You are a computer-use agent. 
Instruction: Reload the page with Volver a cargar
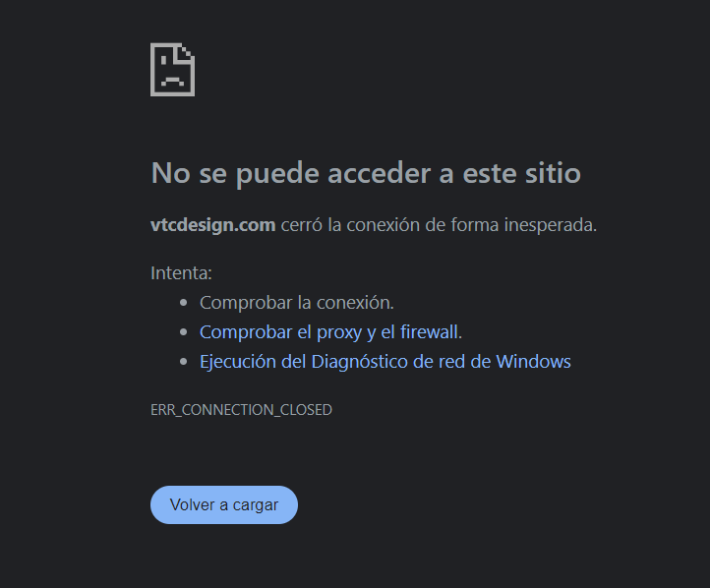point(224,504)
